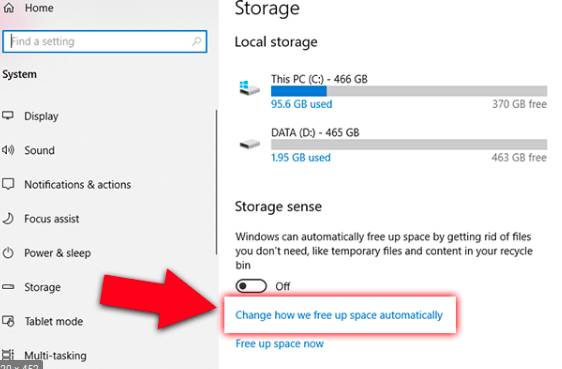This screenshot has height=369, width=562.
Task: Click the DATA (D:) drive icon
Action: click(249, 144)
